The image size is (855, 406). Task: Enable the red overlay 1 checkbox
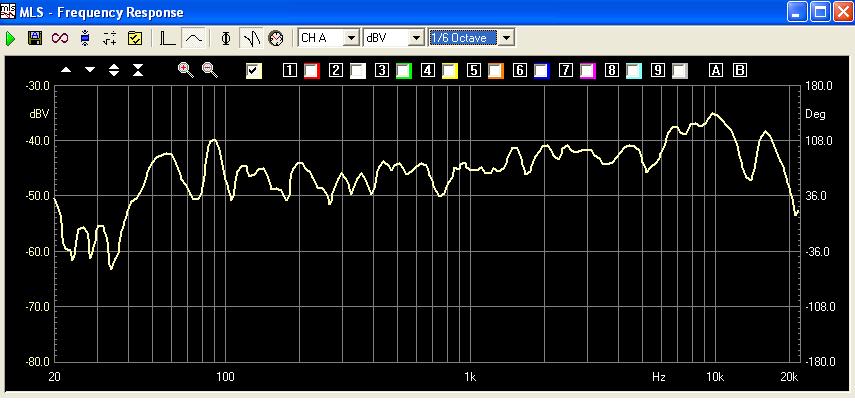(x=312, y=70)
